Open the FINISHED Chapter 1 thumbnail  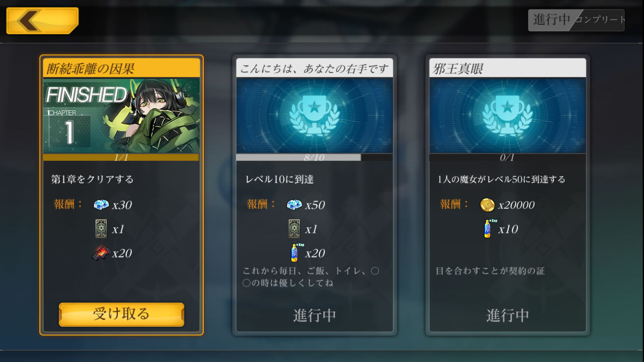coord(121,116)
